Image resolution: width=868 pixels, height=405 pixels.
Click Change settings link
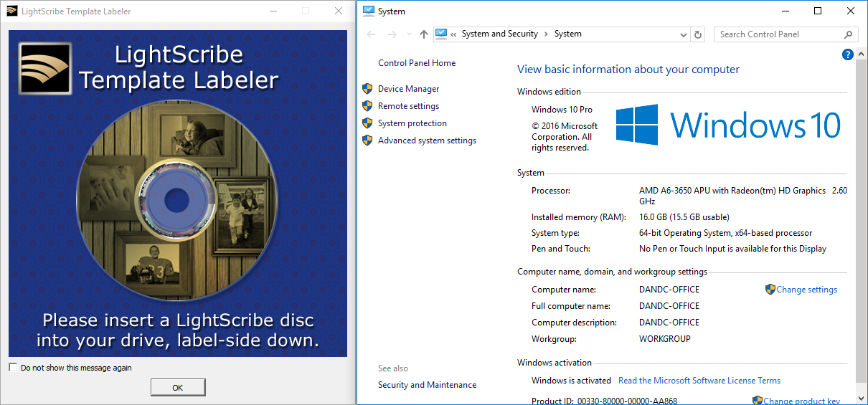coord(806,290)
